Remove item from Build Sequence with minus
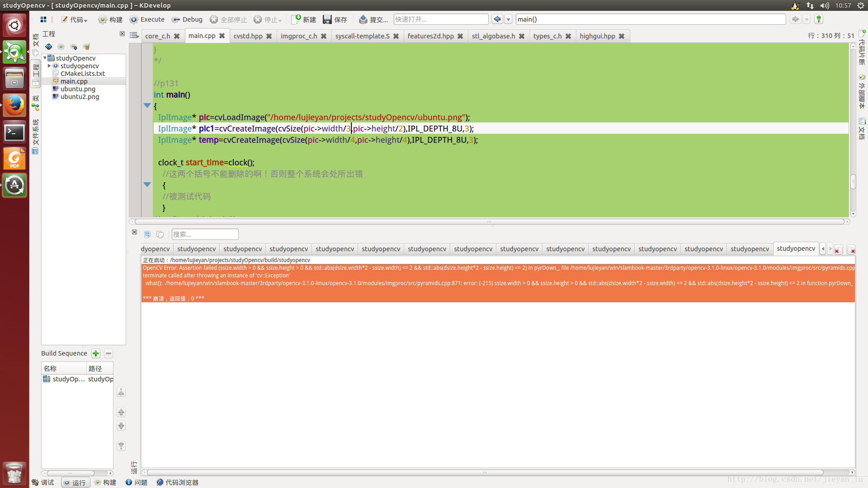This screenshot has height=488, width=868. coord(108,353)
